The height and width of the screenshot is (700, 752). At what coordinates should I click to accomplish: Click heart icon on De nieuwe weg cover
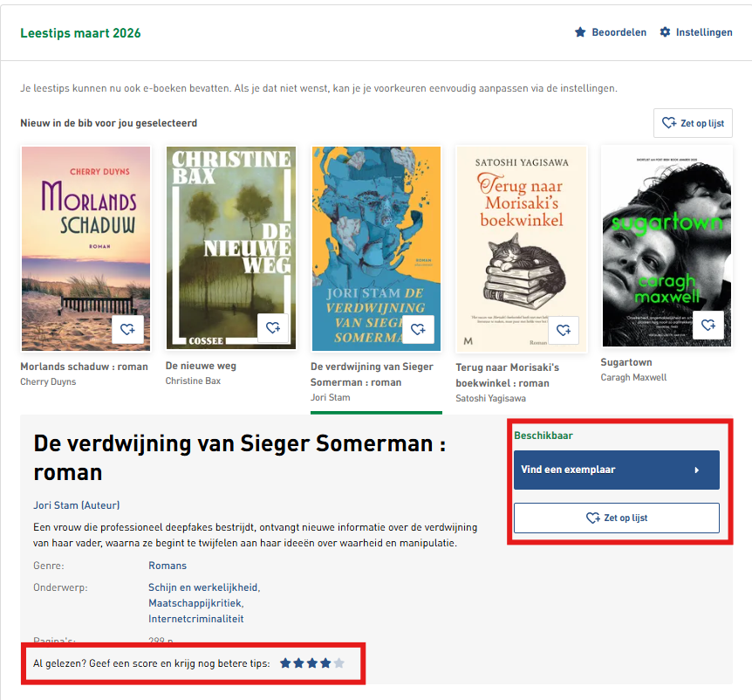click(x=273, y=327)
